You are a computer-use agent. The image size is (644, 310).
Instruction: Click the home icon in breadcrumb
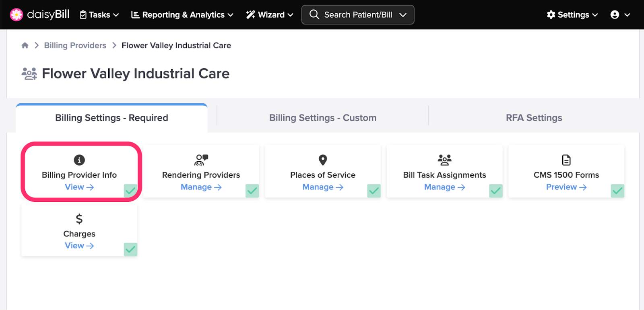[x=25, y=45]
